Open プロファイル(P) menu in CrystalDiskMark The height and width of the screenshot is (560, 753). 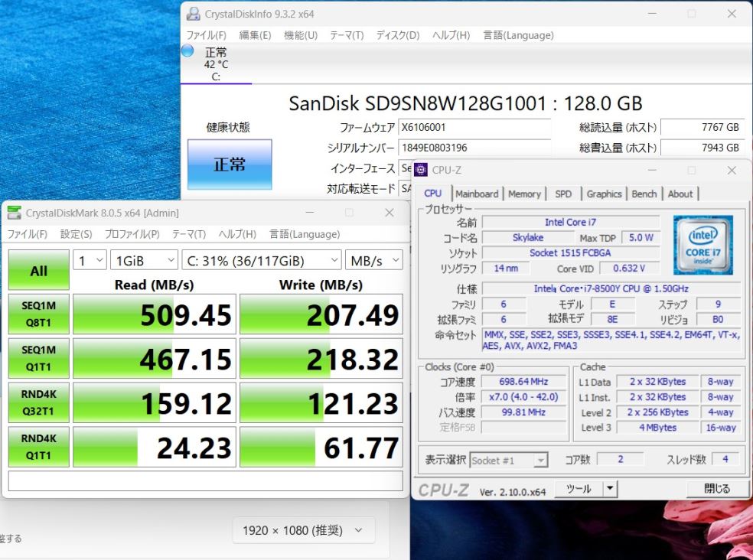132,234
